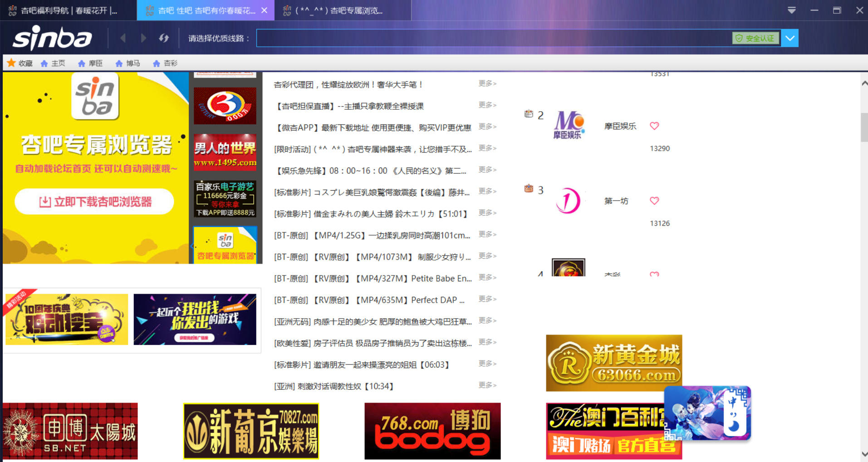Click the vertical scrollbar thumb
This screenshot has width=868, height=462.
864,128
